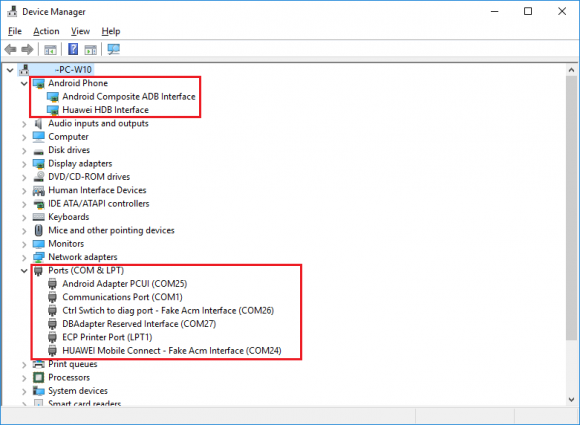Open the Action menu
The image size is (580, 425).
click(46, 31)
